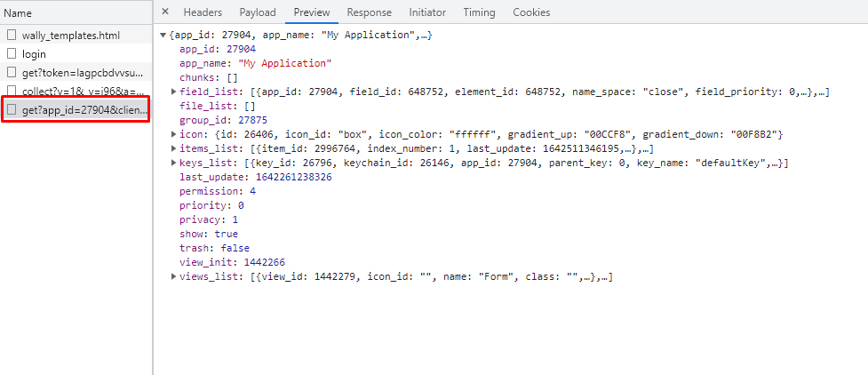Collapse the root JSON object
The width and height of the screenshot is (868, 375).
point(162,35)
